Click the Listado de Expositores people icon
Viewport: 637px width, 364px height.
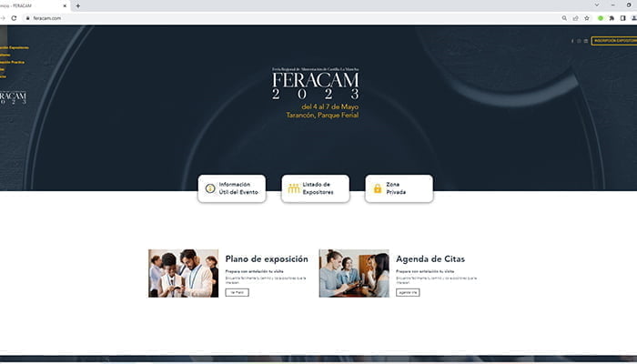click(293, 188)
